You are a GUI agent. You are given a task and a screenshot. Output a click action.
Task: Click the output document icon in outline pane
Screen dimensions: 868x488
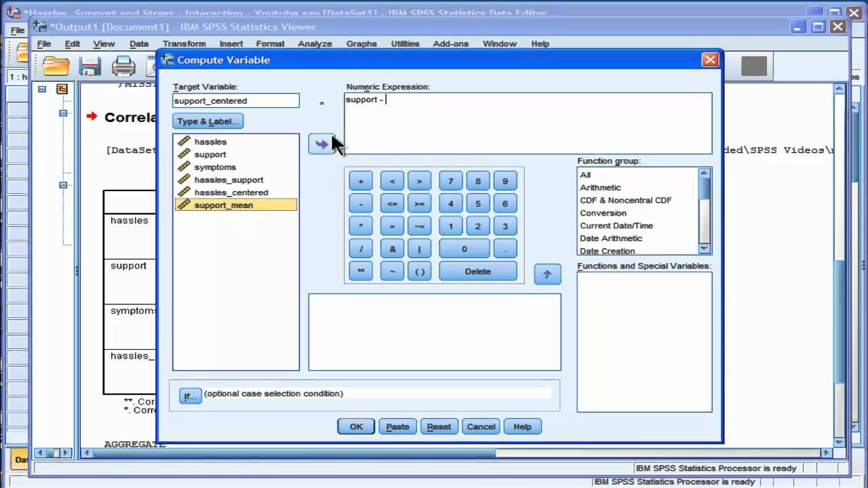[62, 89]
